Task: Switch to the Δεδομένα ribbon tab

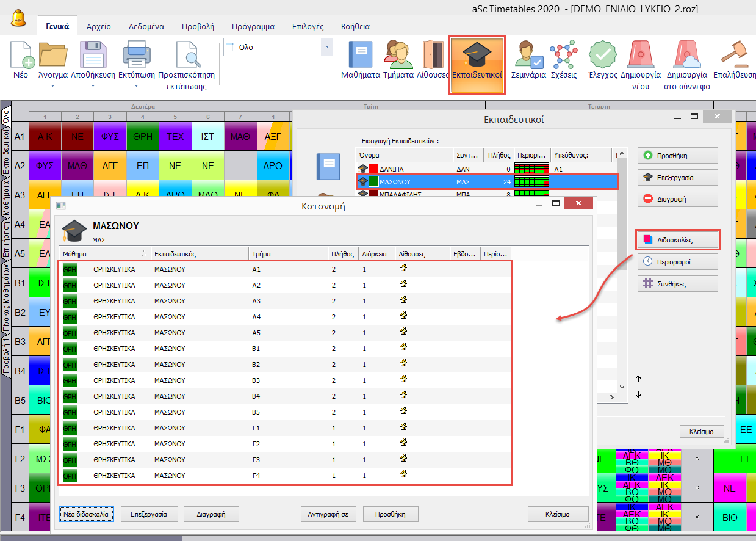Action: [x=146, y=27]
